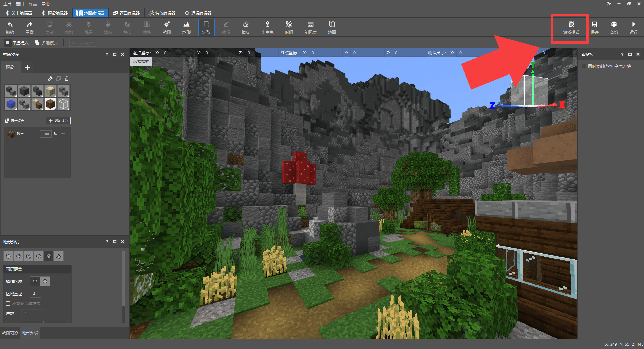Open the 帮助 menu
This screenshot has height=349, width=644.
tap(46, 4)
